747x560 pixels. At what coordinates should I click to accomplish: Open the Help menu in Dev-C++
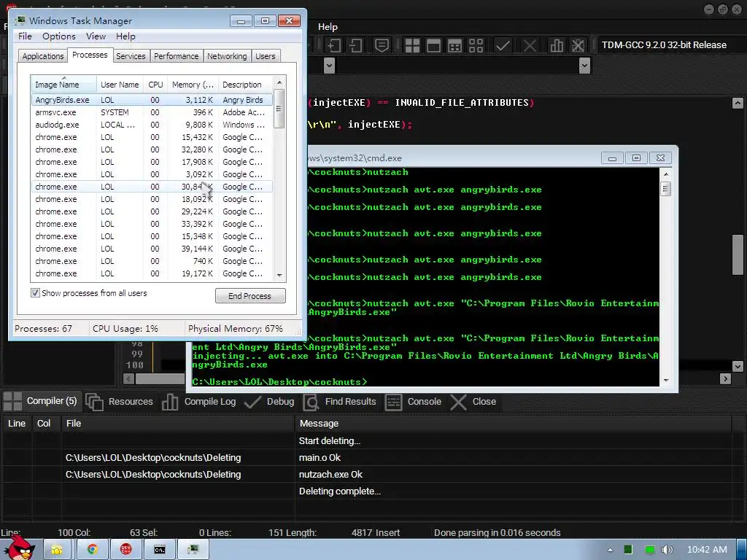coord(328,27)
